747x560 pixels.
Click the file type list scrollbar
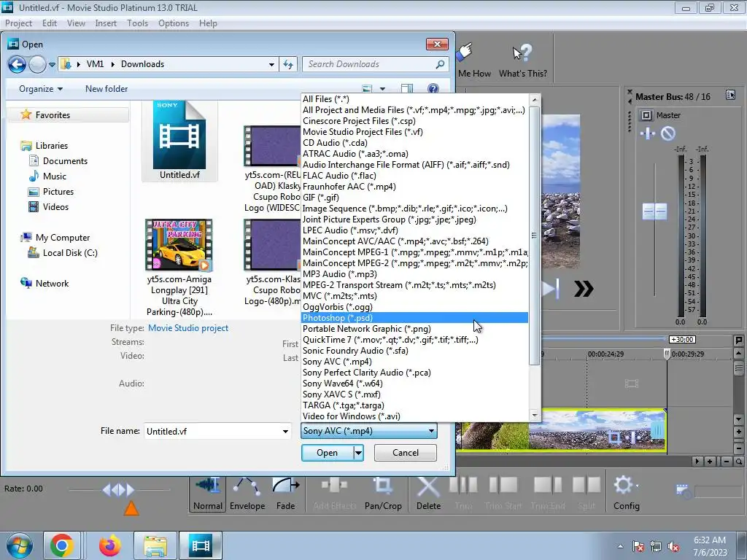[534, 236]
